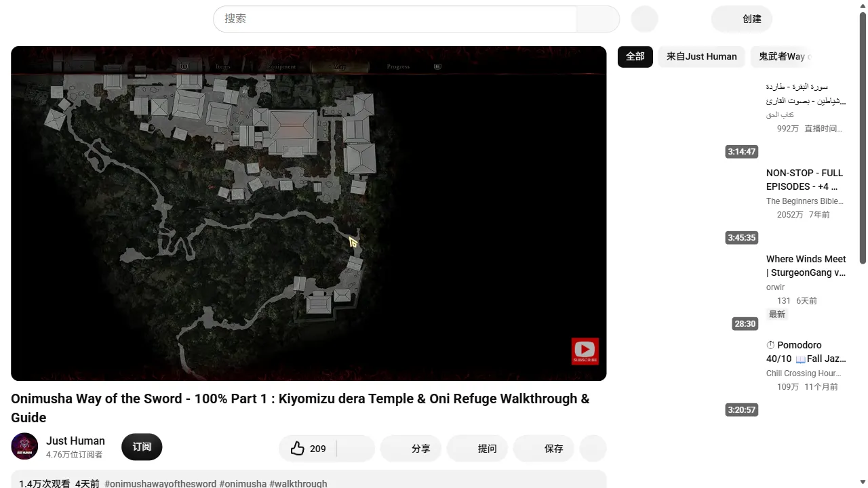Open the Just Human channel avatar
The image size is (868, 488).
click(24, 447)
